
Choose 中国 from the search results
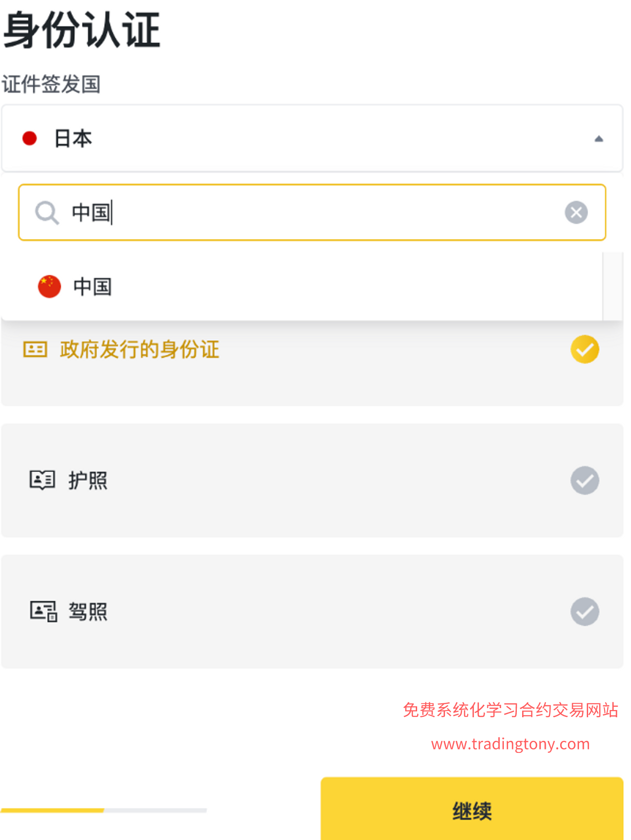click(x=92, y=287)
